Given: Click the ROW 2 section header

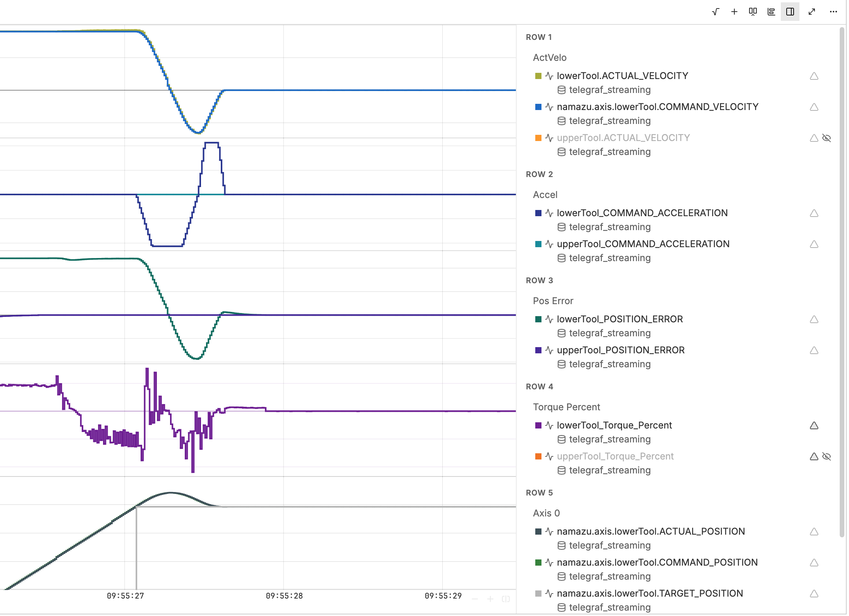Looking at the screenshot, I should tap(539, 174).
